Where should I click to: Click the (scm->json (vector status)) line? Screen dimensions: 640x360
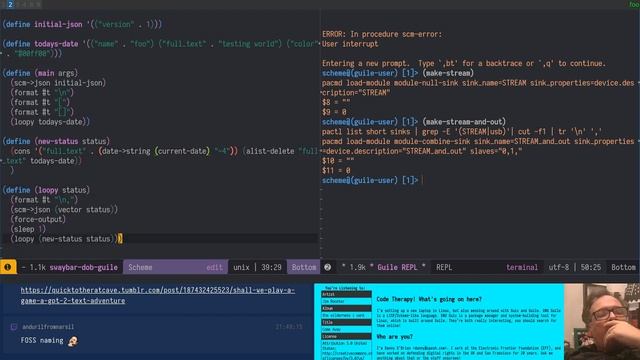tap(64, 210)
